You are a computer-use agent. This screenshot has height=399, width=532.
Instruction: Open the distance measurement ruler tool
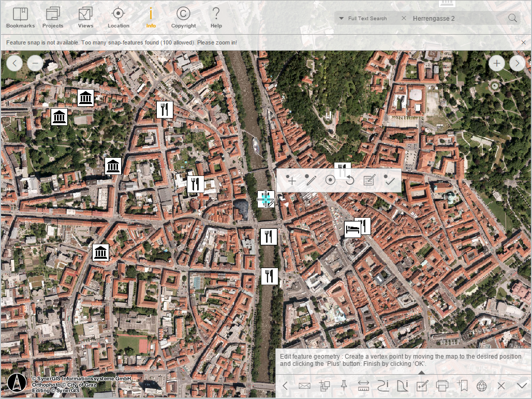(x=363, y=386)
